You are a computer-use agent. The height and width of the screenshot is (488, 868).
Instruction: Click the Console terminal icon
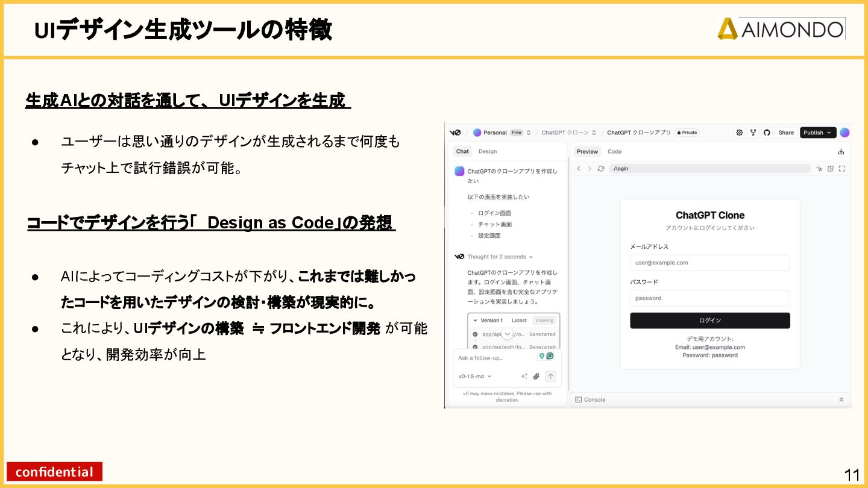(579, 399)
